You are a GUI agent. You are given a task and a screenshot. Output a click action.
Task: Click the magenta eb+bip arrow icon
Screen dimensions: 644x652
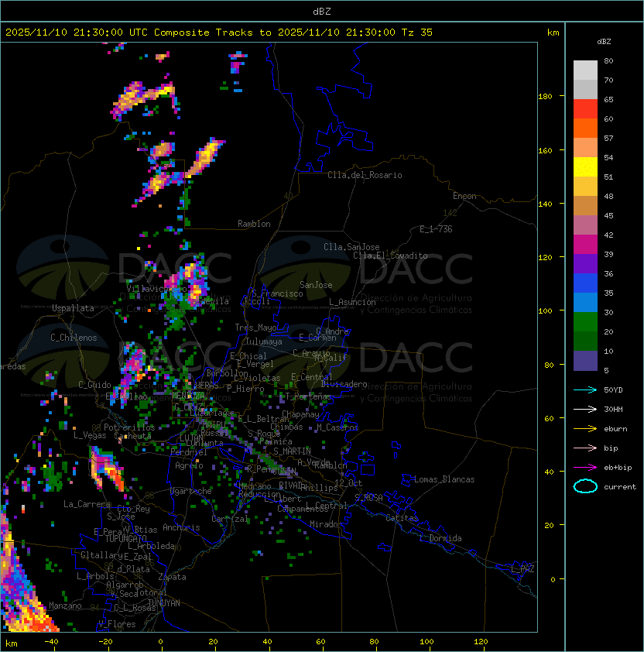[585, 468]
